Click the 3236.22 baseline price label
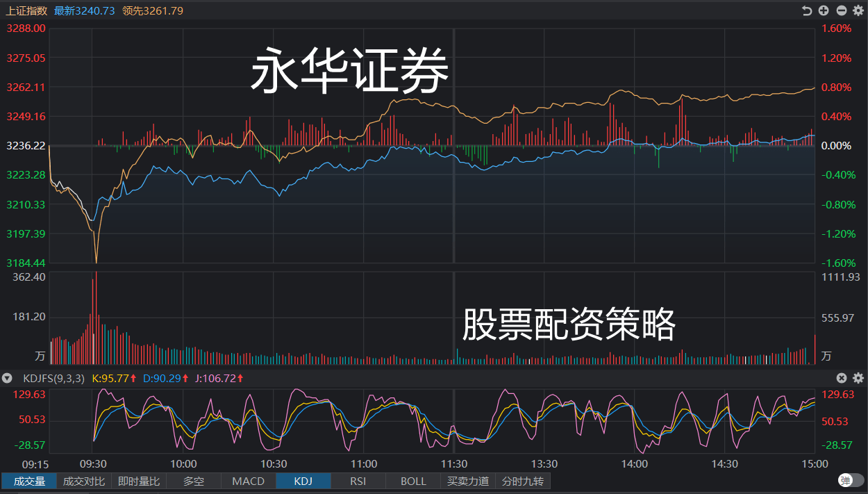 [x=26, y=146]
